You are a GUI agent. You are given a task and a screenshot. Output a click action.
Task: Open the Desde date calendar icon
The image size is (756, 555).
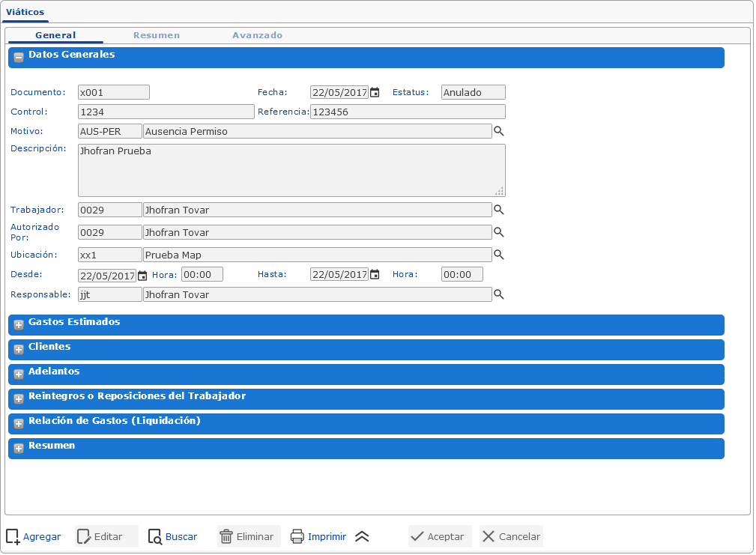[142, 275]
